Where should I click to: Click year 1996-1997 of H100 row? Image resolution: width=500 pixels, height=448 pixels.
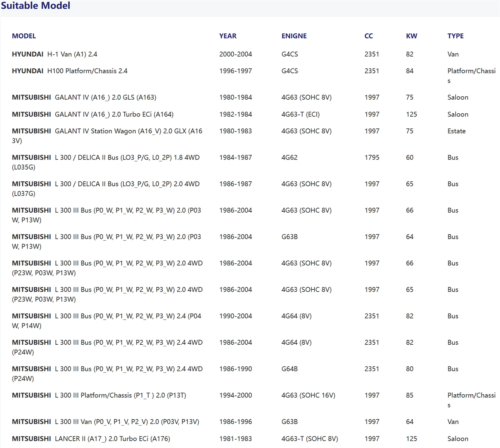(236, 71)
